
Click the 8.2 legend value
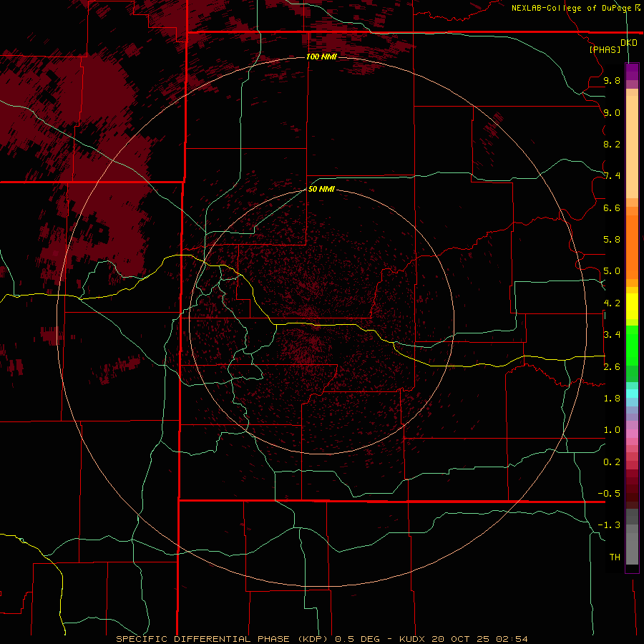click(612, 144)
